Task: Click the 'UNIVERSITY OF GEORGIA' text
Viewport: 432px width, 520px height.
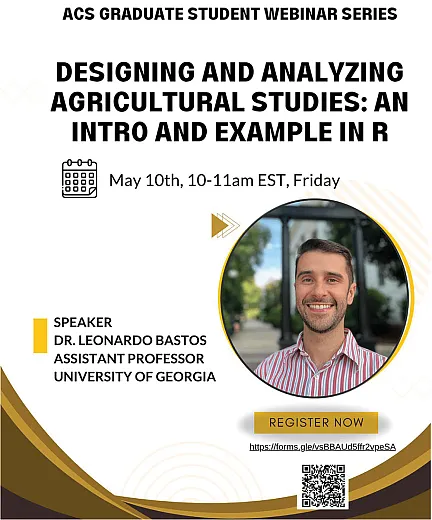Action: pyautogui.click(x=135, y=376)
